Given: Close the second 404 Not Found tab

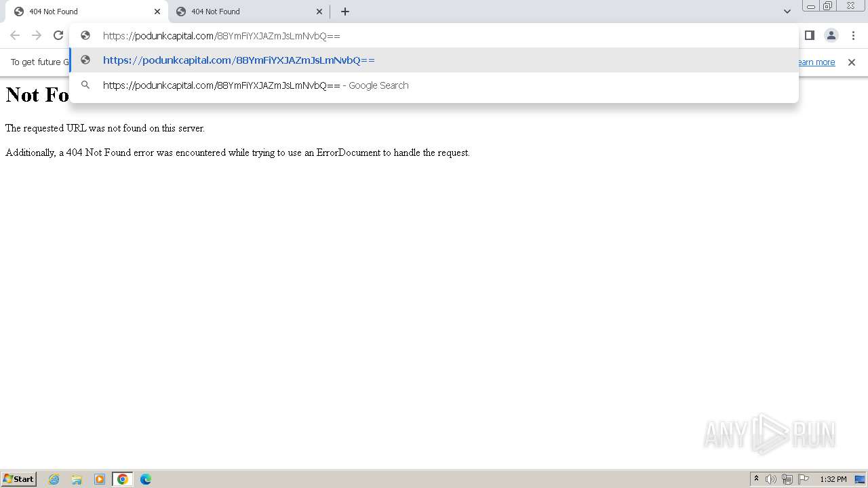Looking at the screenshot, I should click(319, 12).
